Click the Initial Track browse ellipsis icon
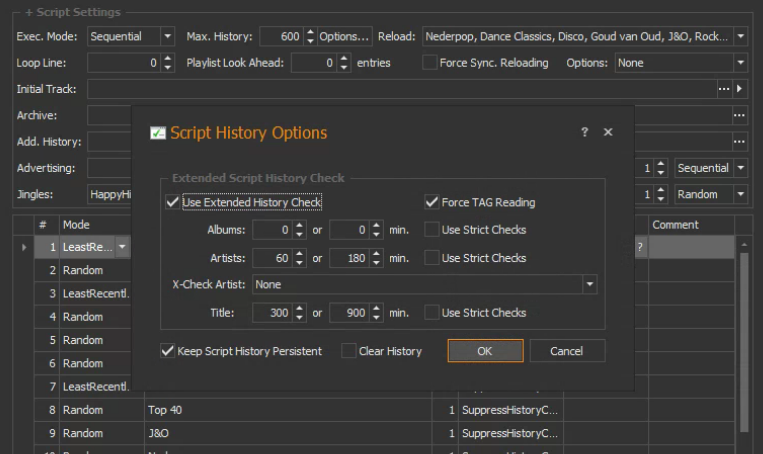Image resolution: width=763 pixels, height=454 pixels. (x=724, y=89)
